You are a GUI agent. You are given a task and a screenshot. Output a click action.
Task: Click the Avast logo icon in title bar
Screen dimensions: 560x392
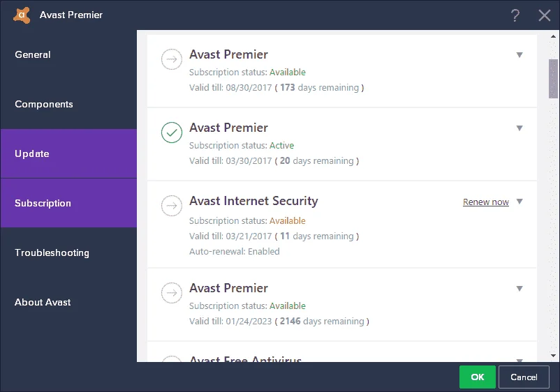[22, 15]
